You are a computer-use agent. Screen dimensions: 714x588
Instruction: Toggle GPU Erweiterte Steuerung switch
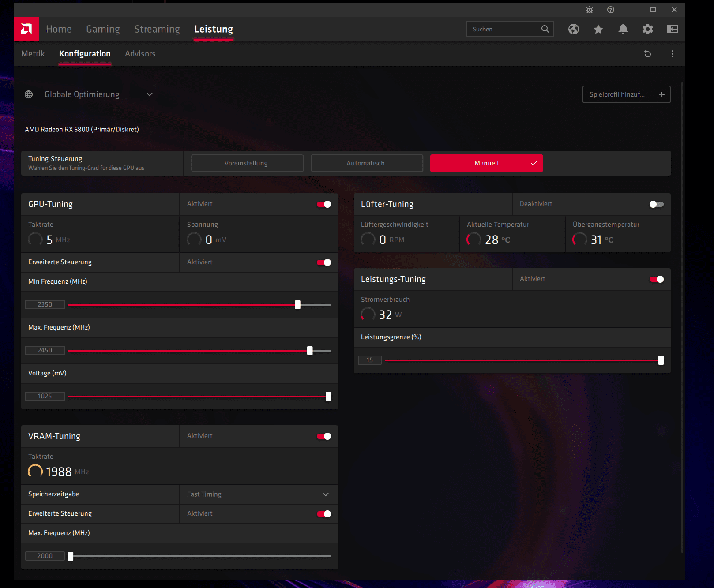pos(324,262)
